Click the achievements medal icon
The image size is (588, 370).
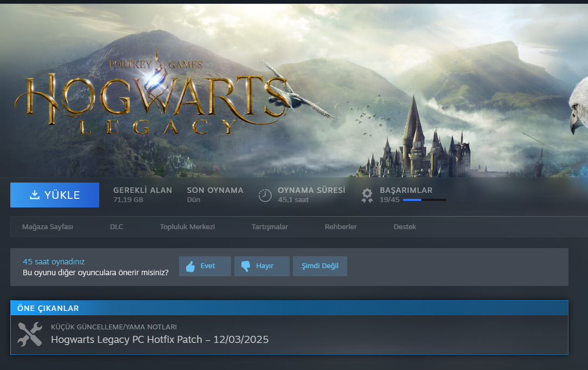[x=367, y=196]
